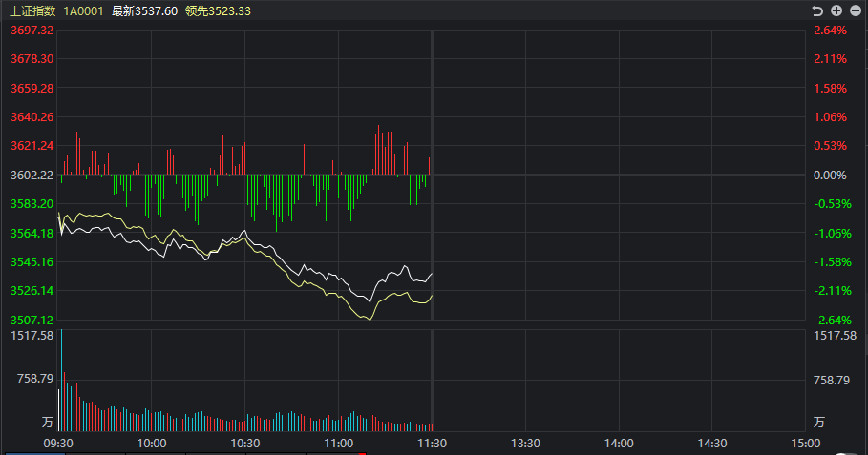868x455 pixels.
Task: Select the 09:30 time axis marker
Action: click(x=58, y=444)
